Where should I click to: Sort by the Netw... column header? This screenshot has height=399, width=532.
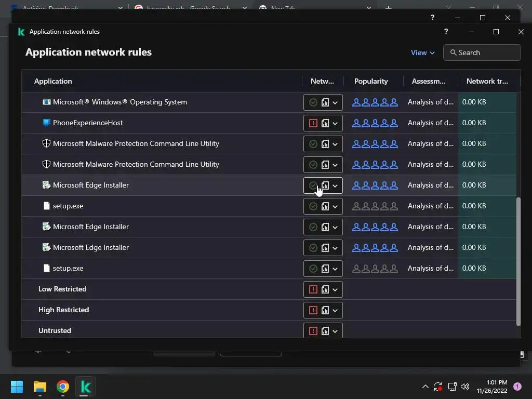tap(322, 81)
